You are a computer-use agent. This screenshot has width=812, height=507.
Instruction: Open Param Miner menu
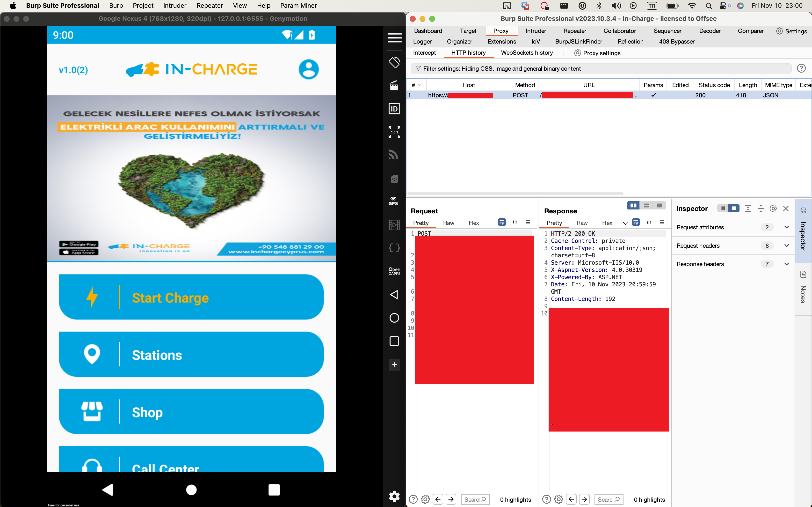click(298, 5)
